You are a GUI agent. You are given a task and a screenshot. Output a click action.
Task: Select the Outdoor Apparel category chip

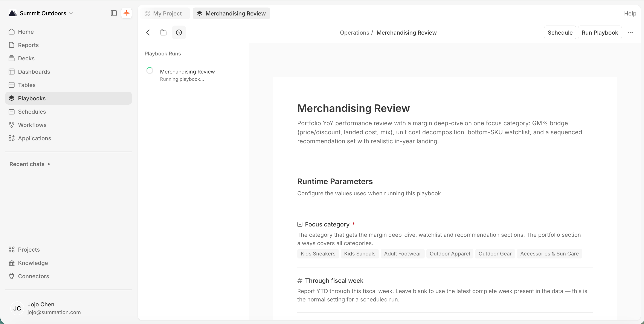(x=450, y=254)
